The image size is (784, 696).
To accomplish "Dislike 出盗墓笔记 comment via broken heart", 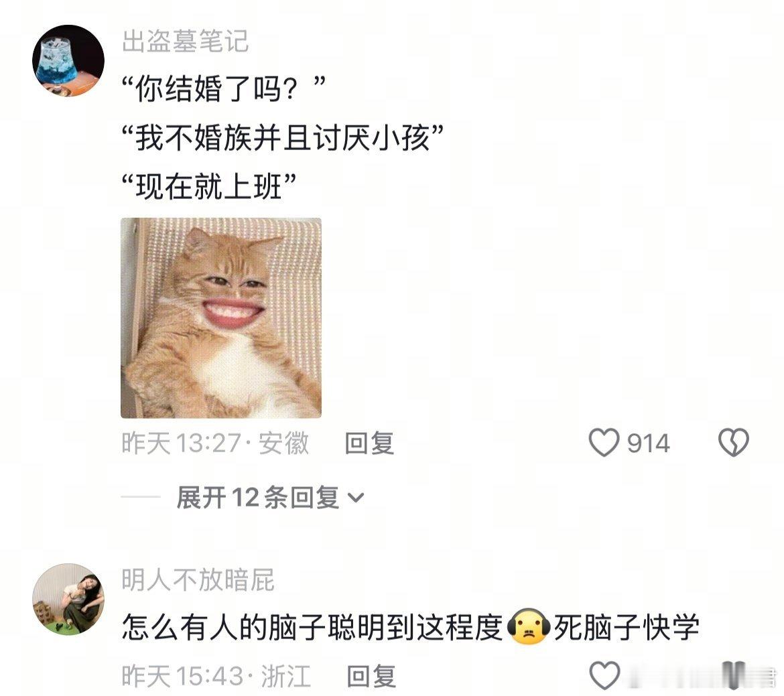I will tap(733, 443).
